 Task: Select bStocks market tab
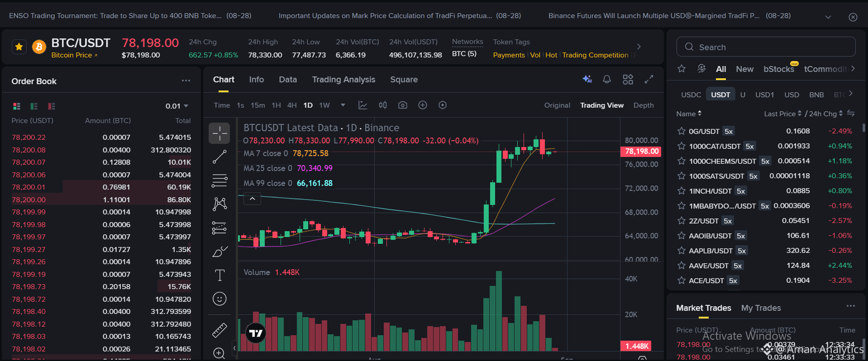(x=779, y=69)
